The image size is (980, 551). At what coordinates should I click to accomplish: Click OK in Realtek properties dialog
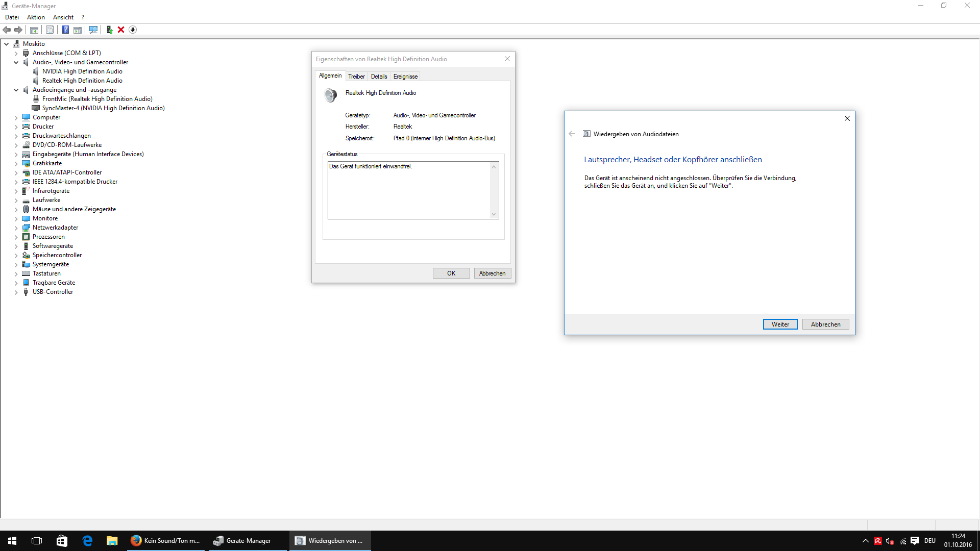[451, 273]
